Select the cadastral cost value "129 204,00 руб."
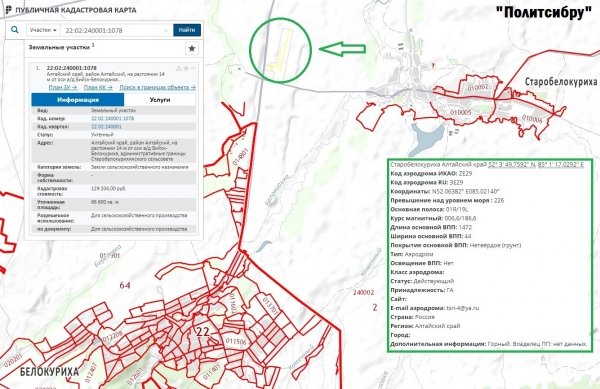This screenshot has width=600, height=389. click(108, 189)
